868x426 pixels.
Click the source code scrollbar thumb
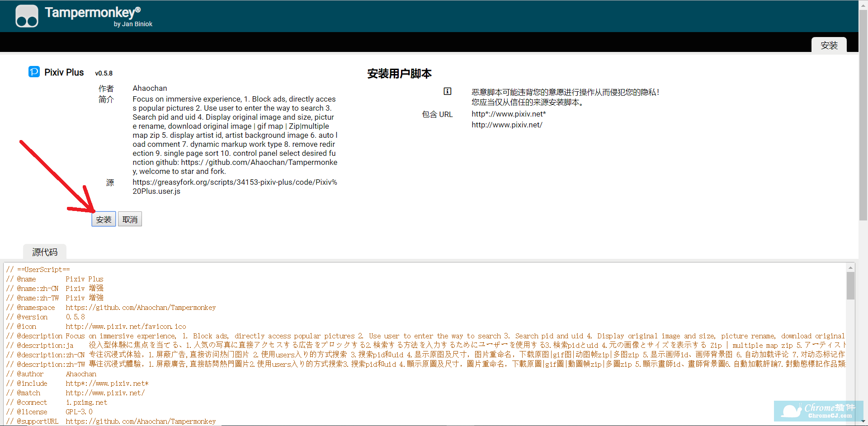tap(850, 286)
